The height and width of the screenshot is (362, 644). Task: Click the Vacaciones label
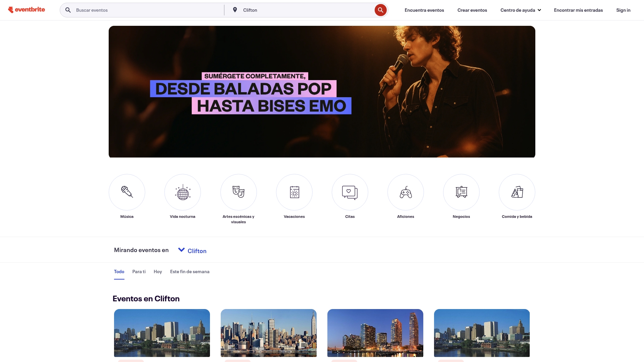[x=294, y=217]
